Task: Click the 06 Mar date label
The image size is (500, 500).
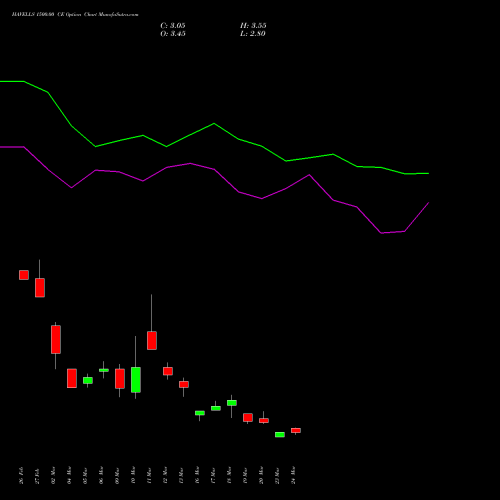Action: click(x=102, y=475)
